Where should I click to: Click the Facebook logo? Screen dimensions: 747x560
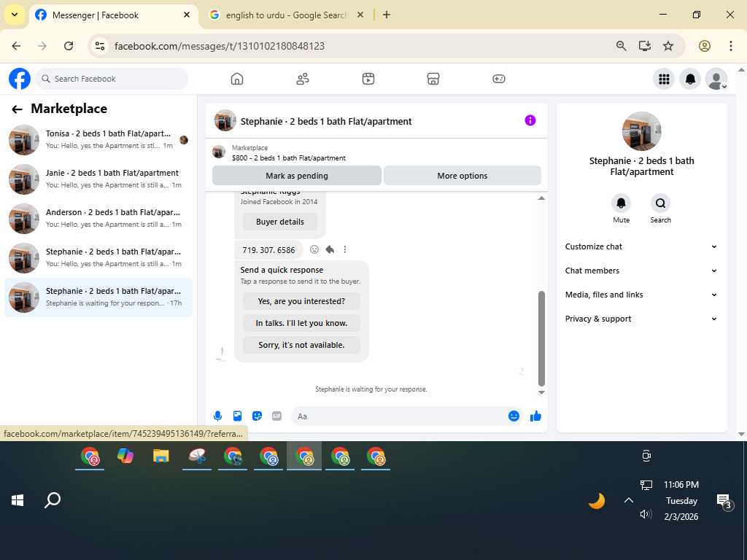(20, 79)
